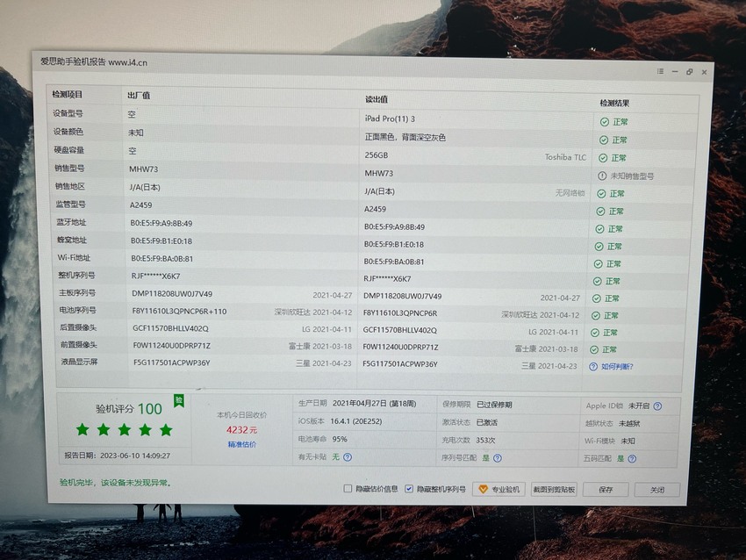This screenshot has height=560, width=746.
Task: Click the 4232元 recycle price
Action: (241, 429)
